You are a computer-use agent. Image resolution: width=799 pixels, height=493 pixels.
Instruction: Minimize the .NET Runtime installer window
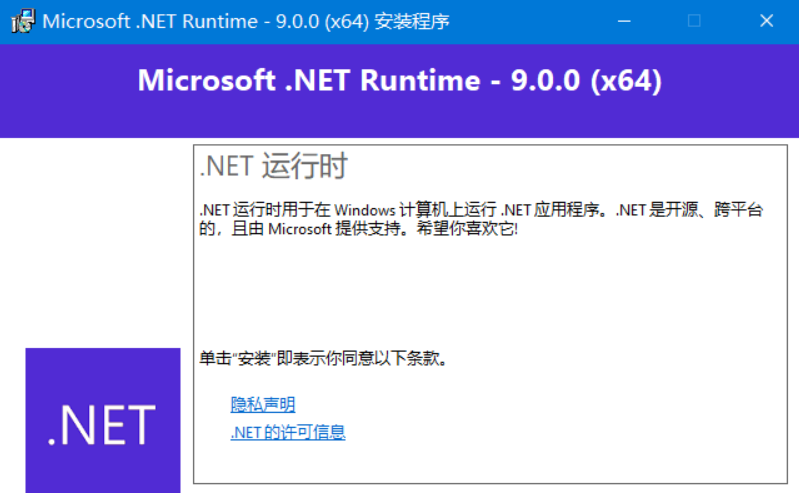624,21
